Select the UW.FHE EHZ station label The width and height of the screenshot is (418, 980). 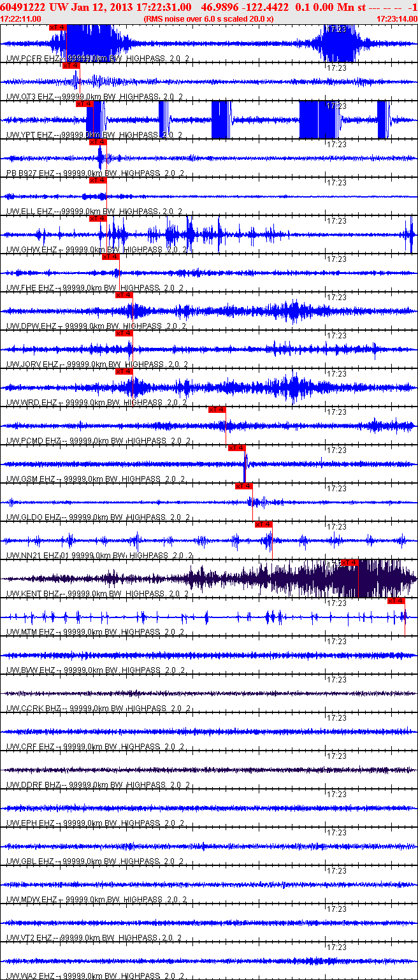point(30,288)
